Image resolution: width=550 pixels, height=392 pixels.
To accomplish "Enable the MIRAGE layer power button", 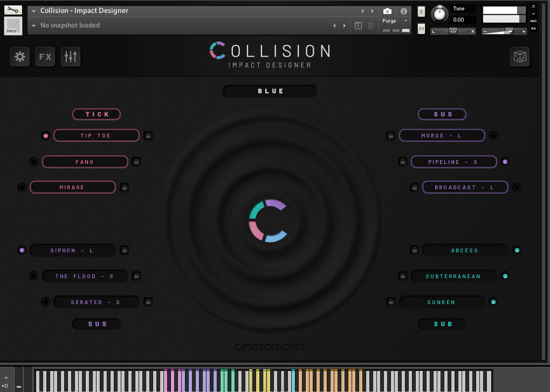I will (22, 187).
